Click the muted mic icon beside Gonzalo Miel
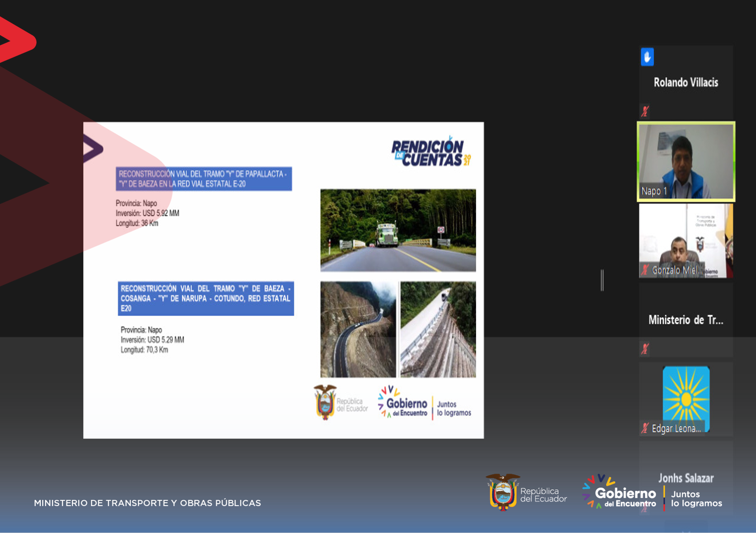 [x=645, y=270]
